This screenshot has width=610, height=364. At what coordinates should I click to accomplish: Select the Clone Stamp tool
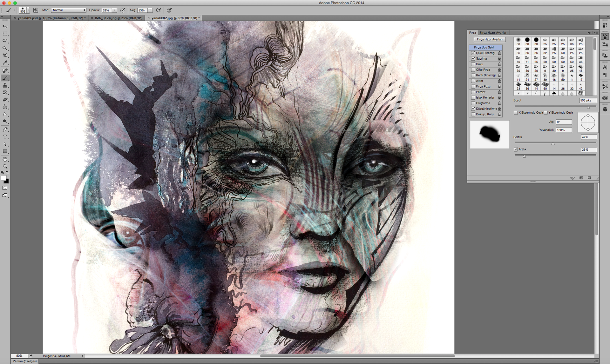pyautogui.click(x=5, y=85)
